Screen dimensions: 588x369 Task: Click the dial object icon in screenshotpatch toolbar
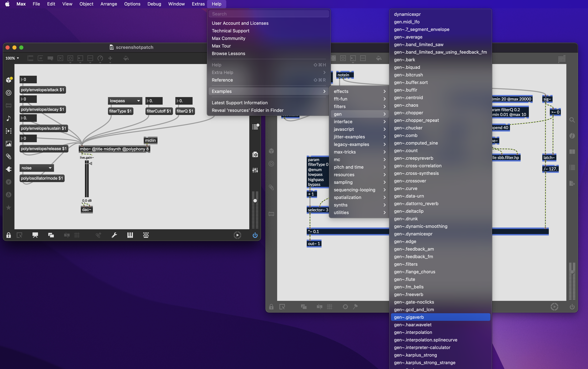(x=100, y=58)
